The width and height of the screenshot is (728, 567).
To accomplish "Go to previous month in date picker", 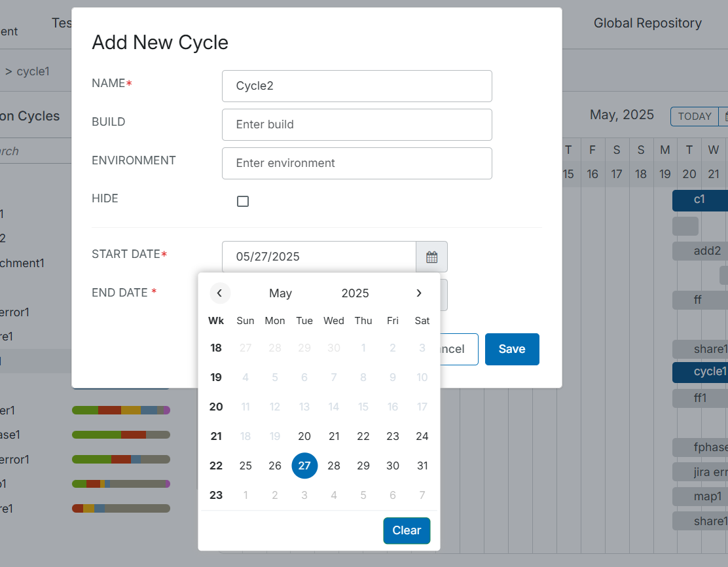I will (x=219, y=293).
